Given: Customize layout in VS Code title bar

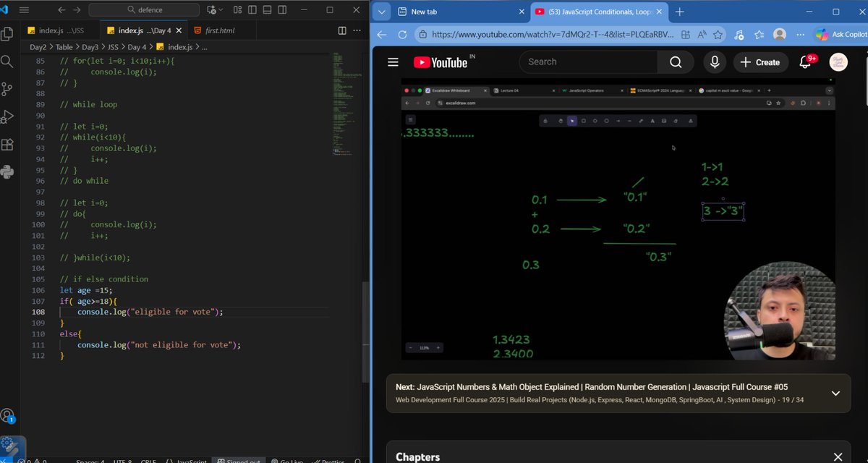Looking at the screenshot, I should (x=239, y=10).
